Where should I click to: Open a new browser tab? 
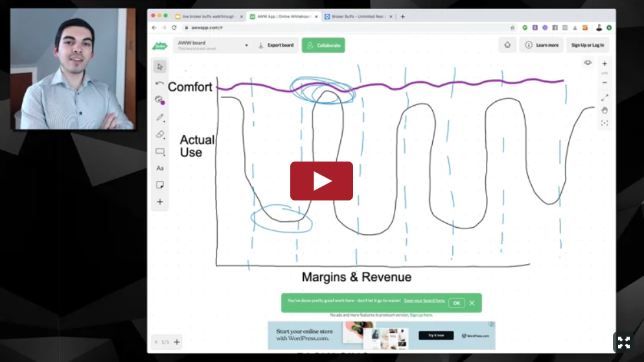402,16
